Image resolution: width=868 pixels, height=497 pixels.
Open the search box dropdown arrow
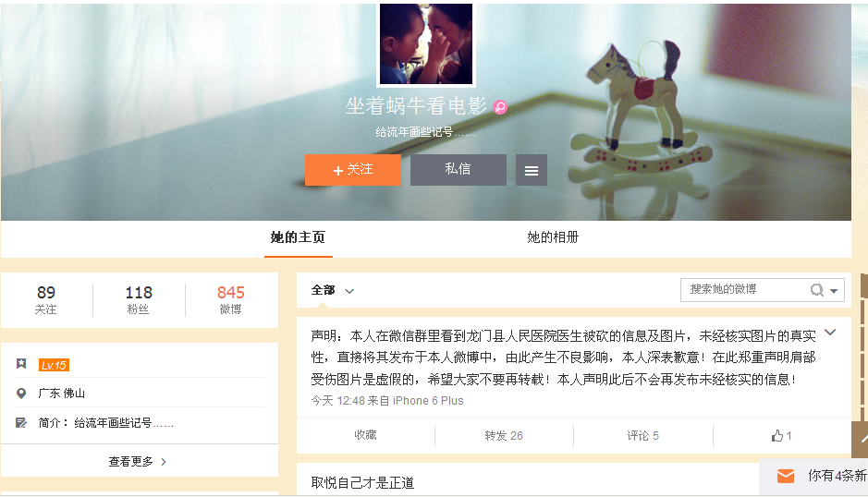click(x=834, y=291)
